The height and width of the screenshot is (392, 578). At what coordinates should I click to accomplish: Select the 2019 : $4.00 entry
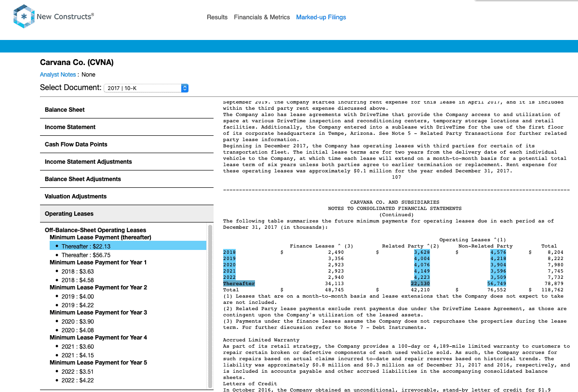78,296
